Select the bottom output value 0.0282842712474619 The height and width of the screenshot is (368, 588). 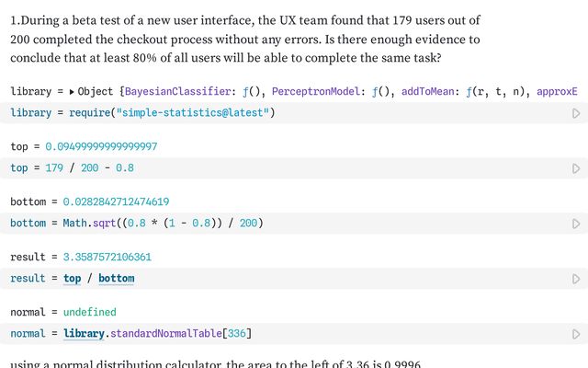[x=116, y=201]
